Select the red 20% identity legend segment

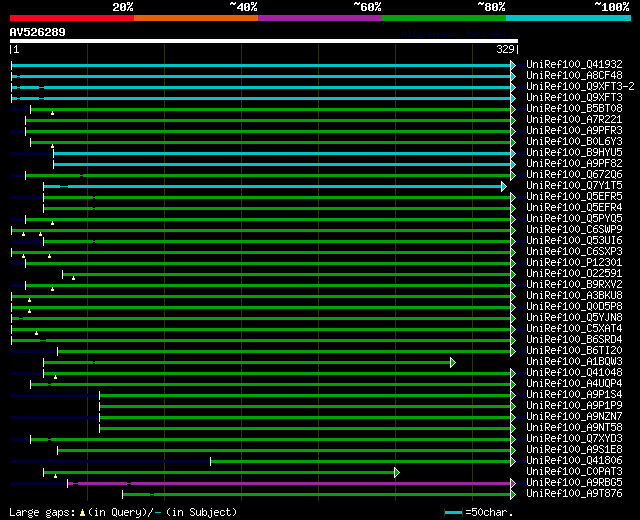pos(71,17)
